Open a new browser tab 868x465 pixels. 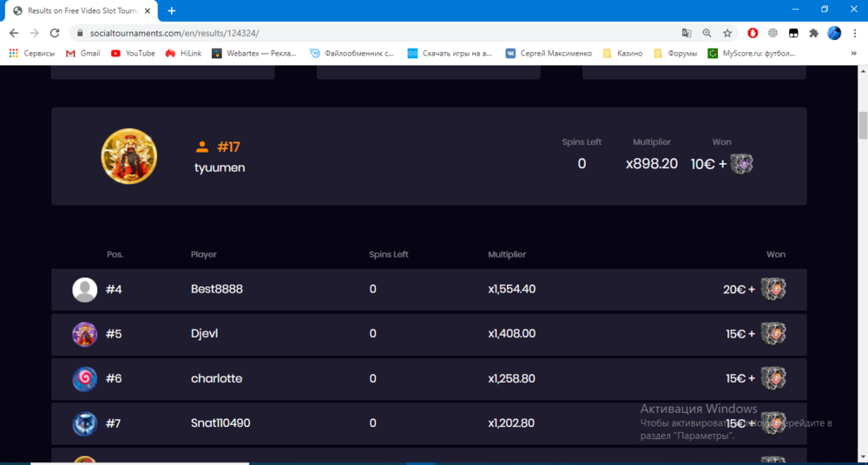click(172, 10)
